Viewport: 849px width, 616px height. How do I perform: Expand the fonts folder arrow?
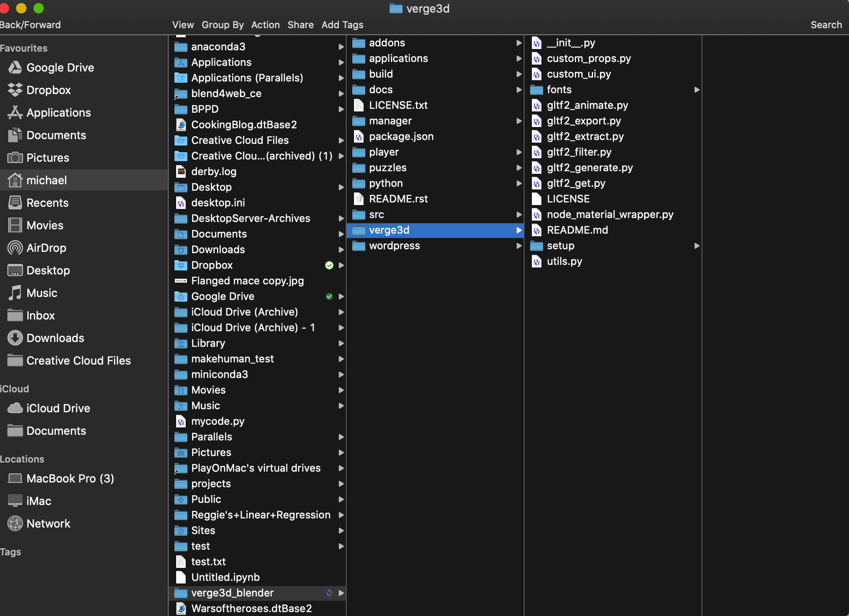point(697,90)
